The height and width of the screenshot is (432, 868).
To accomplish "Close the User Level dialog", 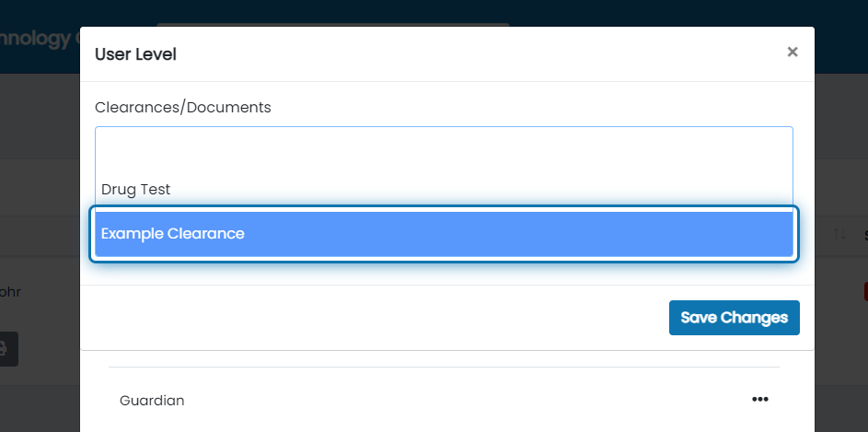I will click(793, 53).
